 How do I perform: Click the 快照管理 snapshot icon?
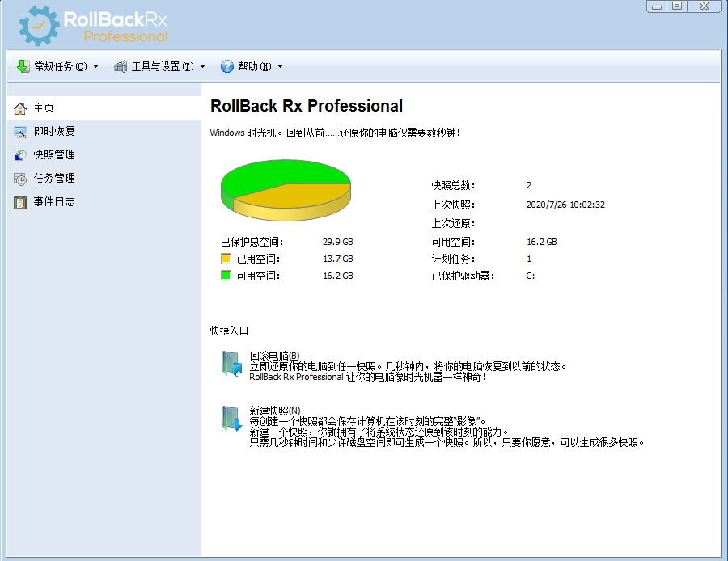coord(20,155)
